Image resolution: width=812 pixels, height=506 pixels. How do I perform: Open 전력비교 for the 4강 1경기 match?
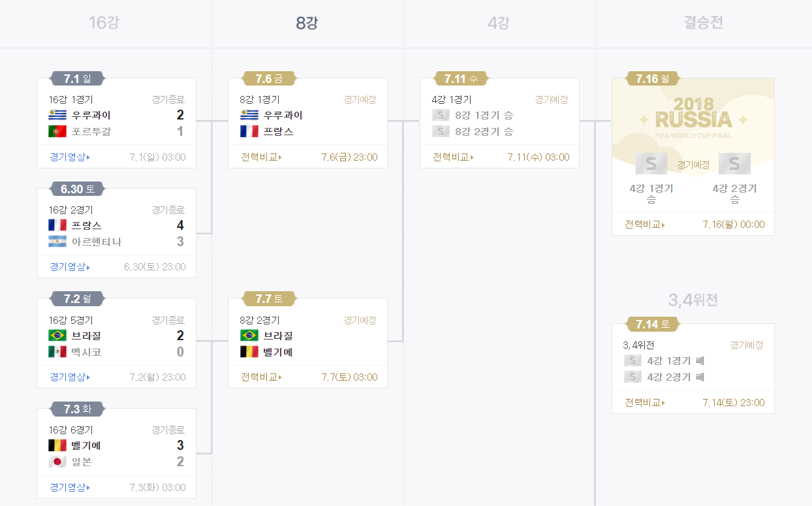[x=453, y=157]
